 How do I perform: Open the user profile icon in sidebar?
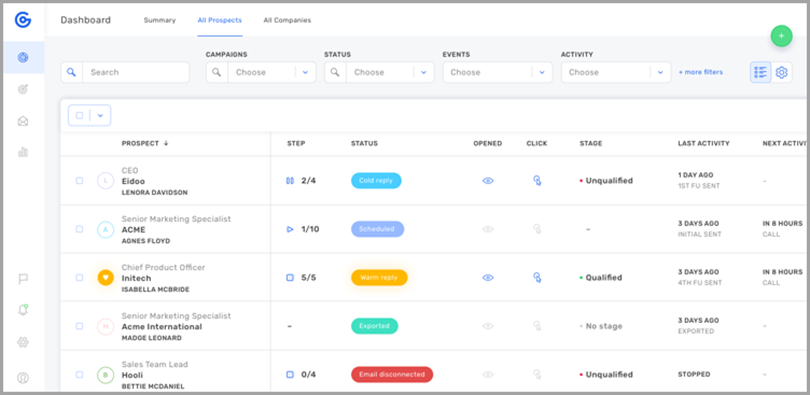click(23, 377)
